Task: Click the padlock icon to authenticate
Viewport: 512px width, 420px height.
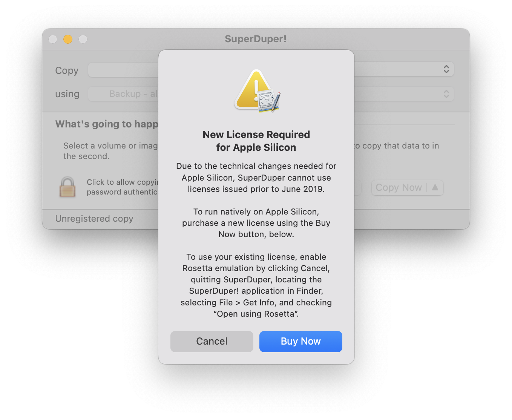Action: [x=67, y=187]
